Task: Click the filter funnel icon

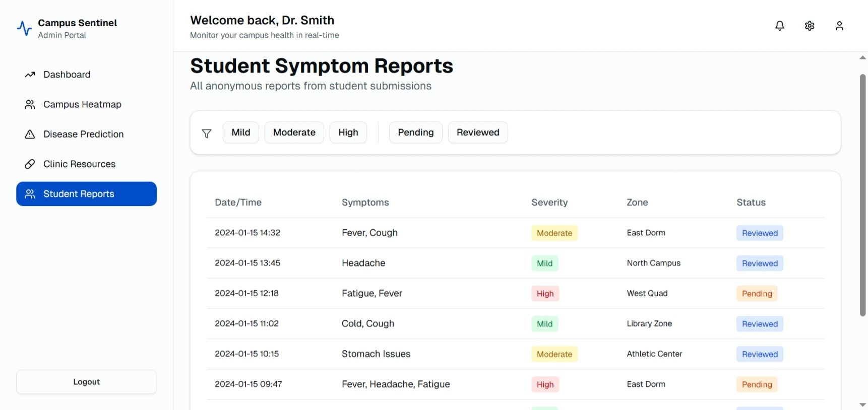Action: [x=207, y=133]
